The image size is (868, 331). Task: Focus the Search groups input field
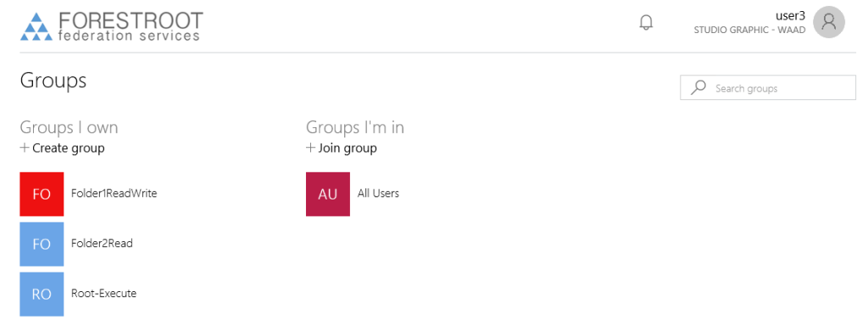pyautogui.click(x=768, y=87)
